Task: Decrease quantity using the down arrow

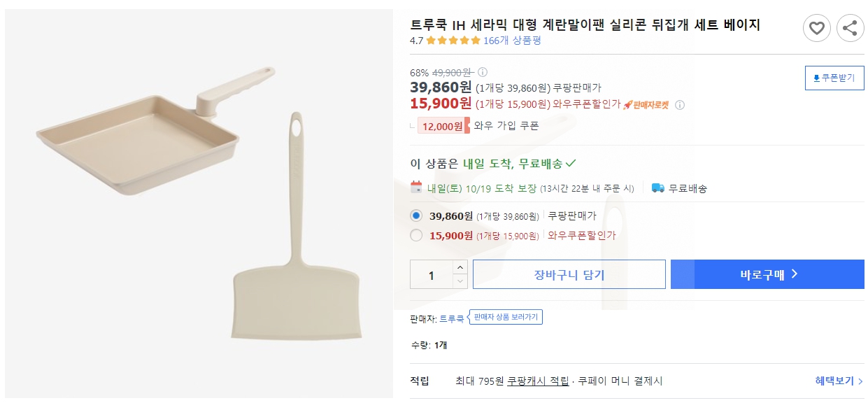Action: pos(460,280)
